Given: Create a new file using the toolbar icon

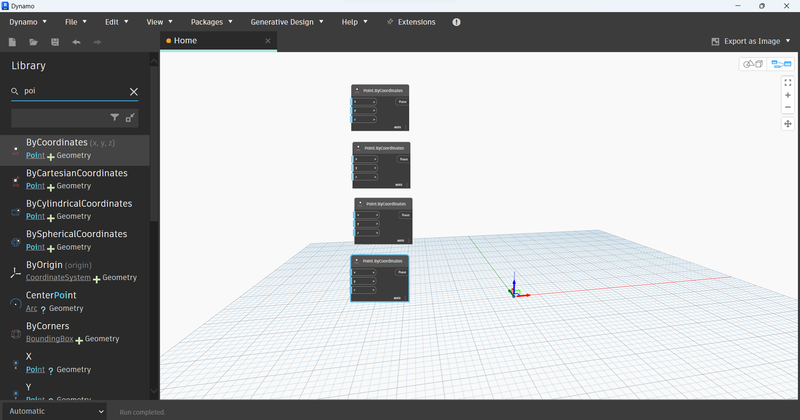Looking at the screenshot, I should coord(12,42).
